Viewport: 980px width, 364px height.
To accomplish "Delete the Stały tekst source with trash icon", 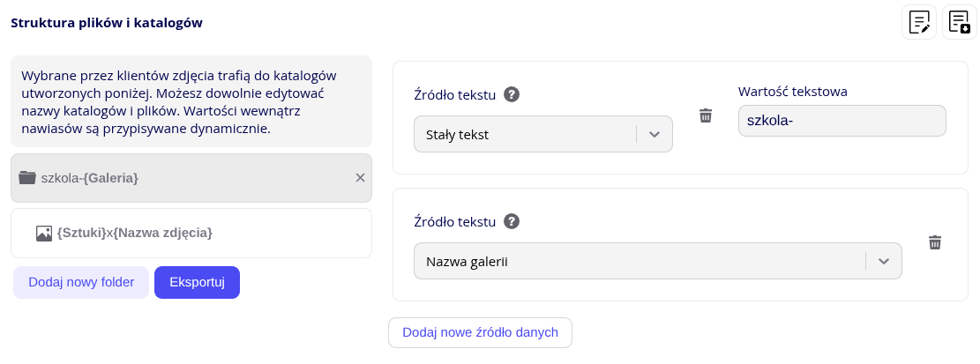I will click(706, 115).
